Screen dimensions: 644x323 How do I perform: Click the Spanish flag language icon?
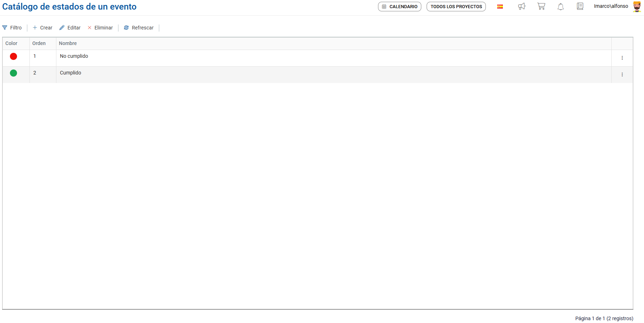[x=500, y=6]
